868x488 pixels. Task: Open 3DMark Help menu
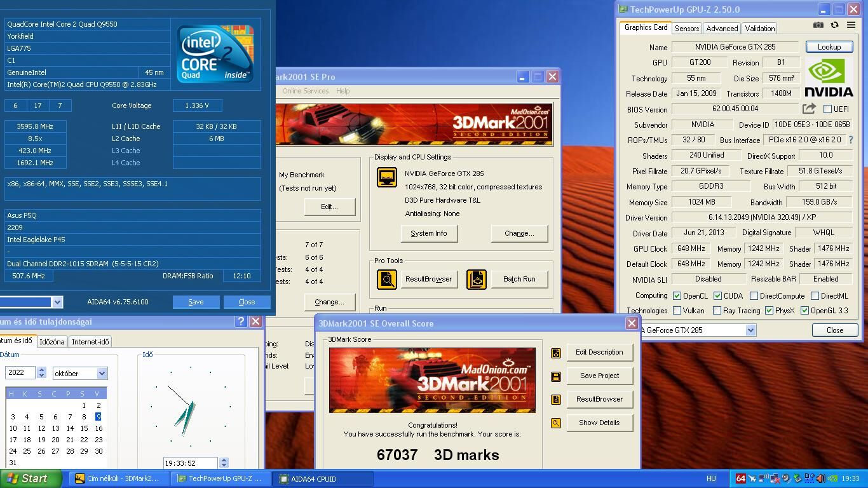[342, 91]
